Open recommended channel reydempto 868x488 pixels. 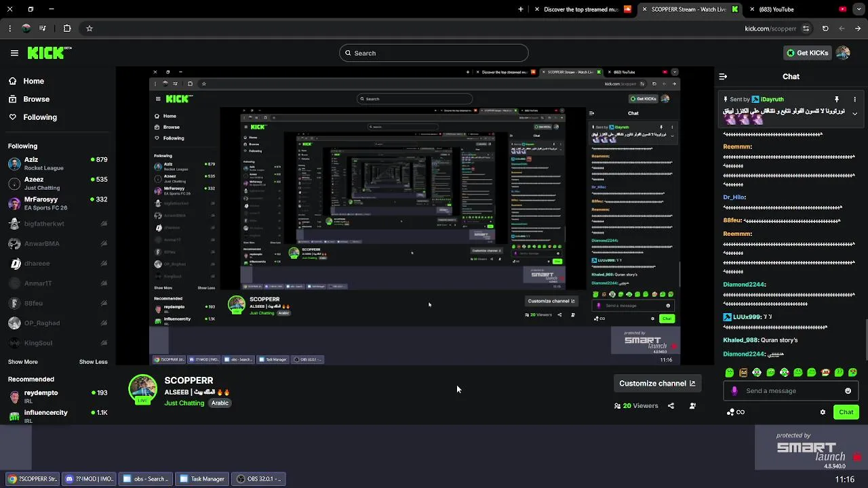[58, 396]
